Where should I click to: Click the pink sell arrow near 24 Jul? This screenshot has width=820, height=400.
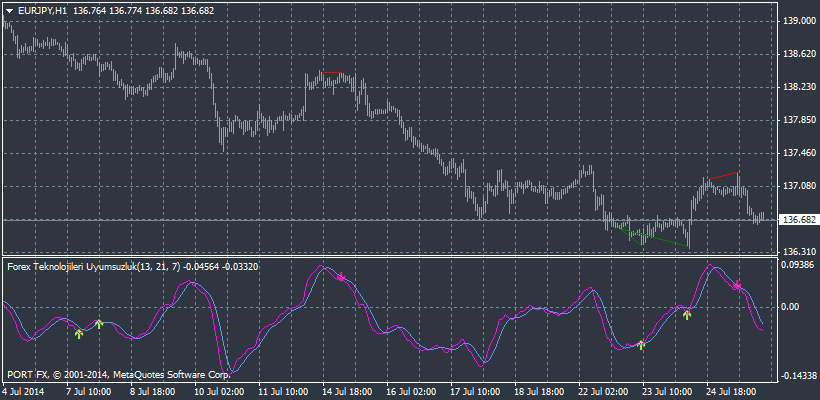[x=737, y=285]
